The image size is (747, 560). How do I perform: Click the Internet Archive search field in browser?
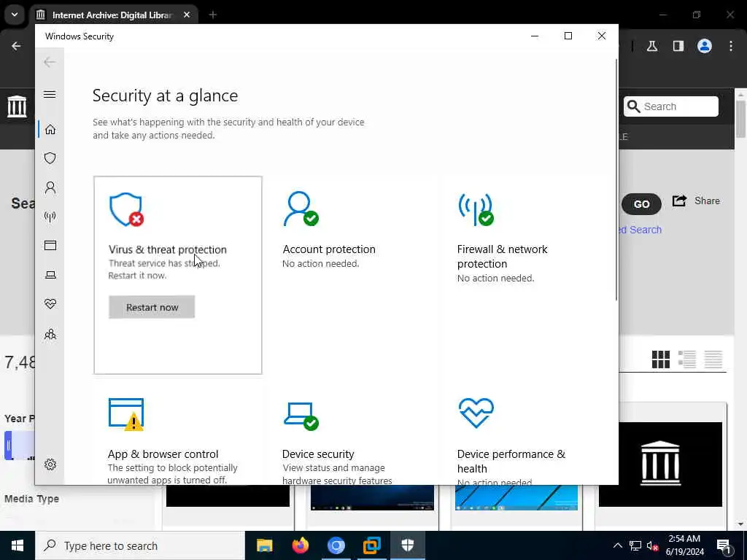click(671, 106)
